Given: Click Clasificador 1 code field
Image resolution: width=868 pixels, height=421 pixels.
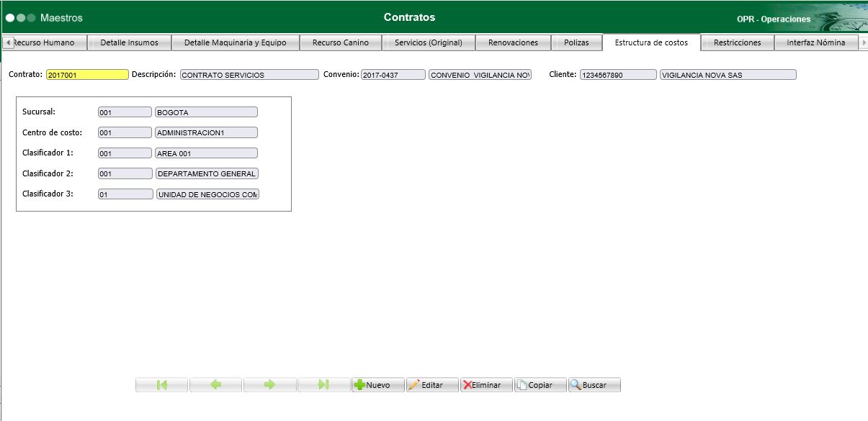Looking at the screenshot, I should coord(125,153).
